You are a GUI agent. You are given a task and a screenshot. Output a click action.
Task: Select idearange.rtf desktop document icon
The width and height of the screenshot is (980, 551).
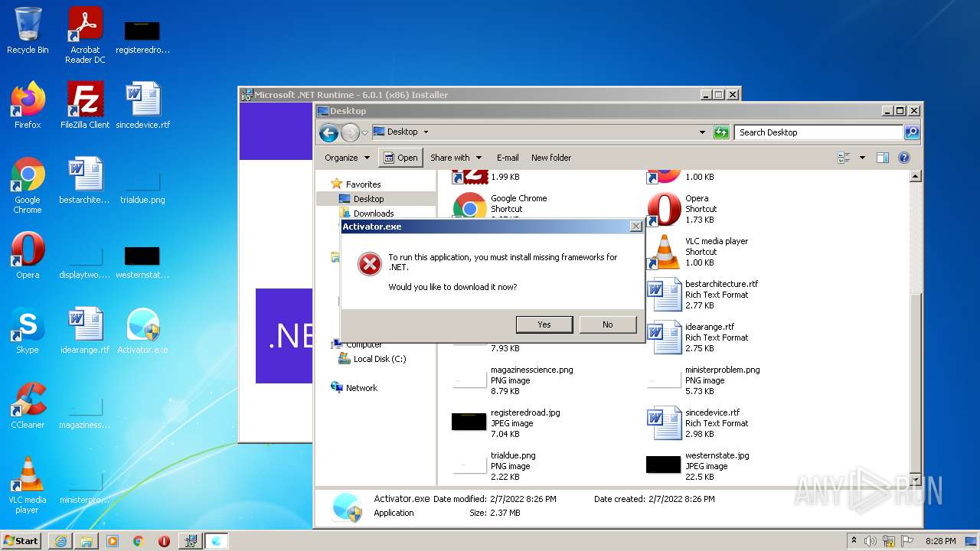[85, 331]
